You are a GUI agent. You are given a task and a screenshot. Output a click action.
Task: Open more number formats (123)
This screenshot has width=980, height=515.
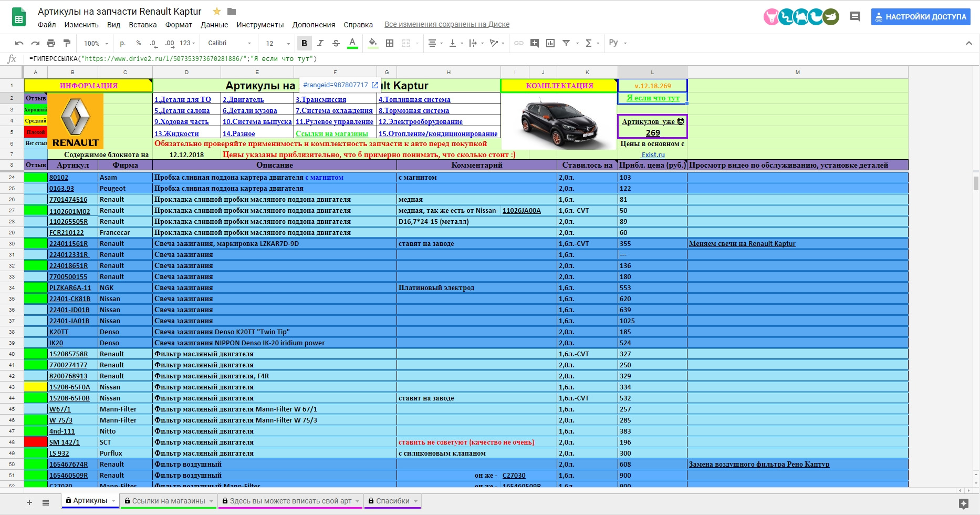pos(187,43)
